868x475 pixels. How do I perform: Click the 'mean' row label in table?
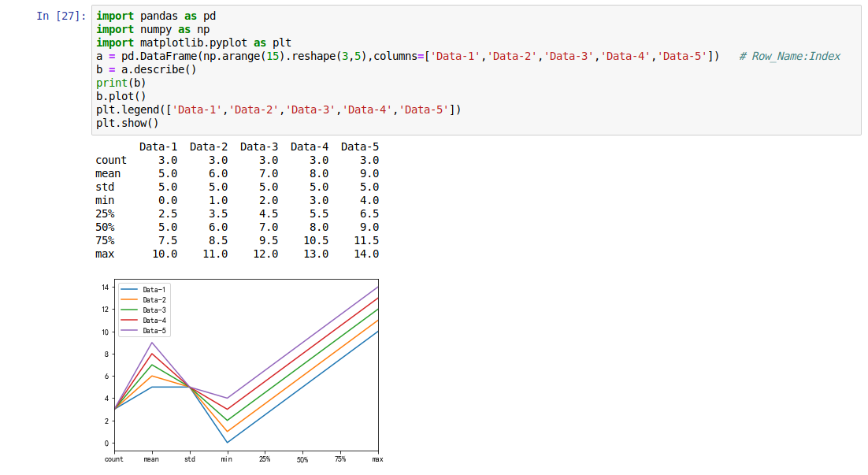click(108, 173)
